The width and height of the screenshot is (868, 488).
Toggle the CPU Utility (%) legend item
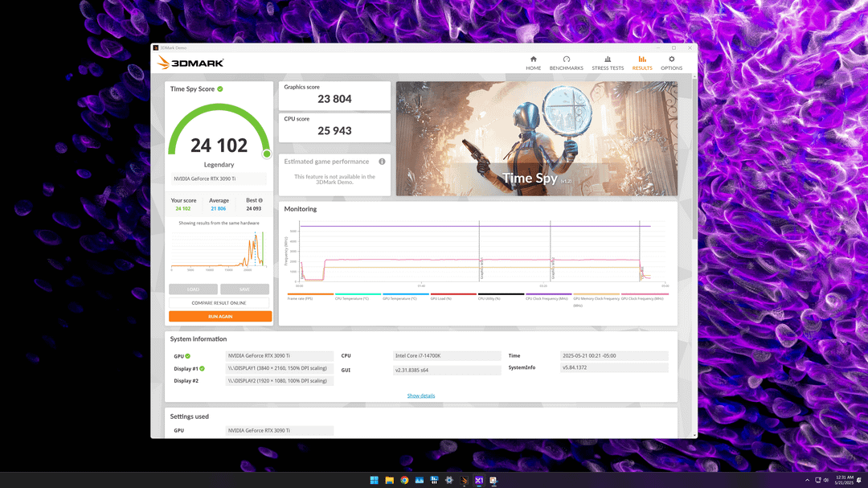point(501,297)
